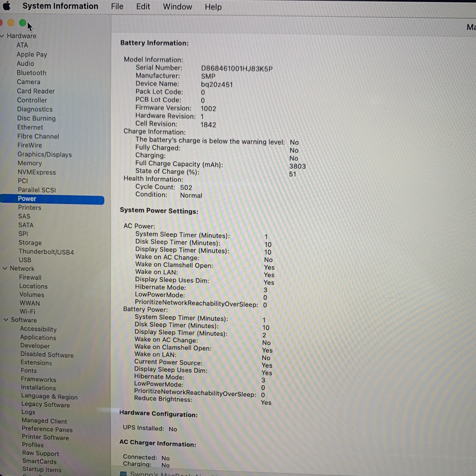Select Disabled Software in the sidebar
Screen dimensions: 476x476
coord(47,354)
